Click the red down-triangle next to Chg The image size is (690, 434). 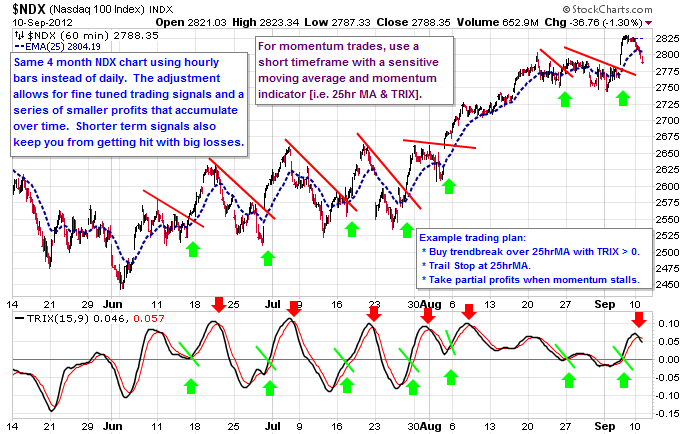(649, 23)
